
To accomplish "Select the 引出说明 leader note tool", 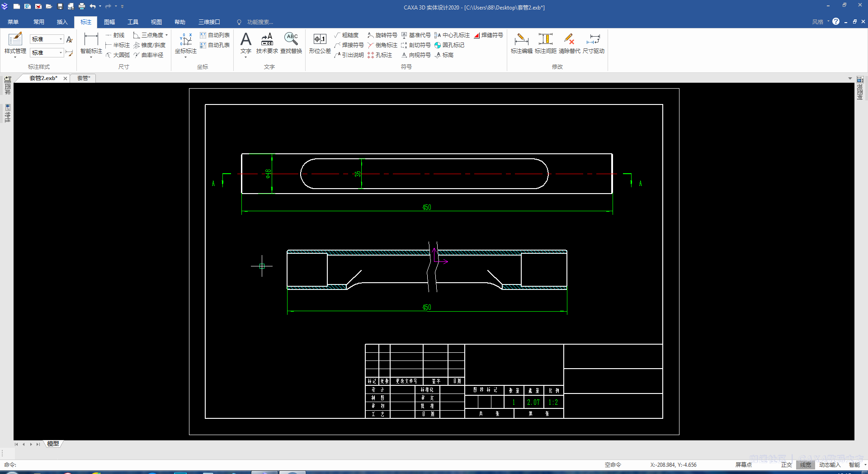I will [349, 55].
